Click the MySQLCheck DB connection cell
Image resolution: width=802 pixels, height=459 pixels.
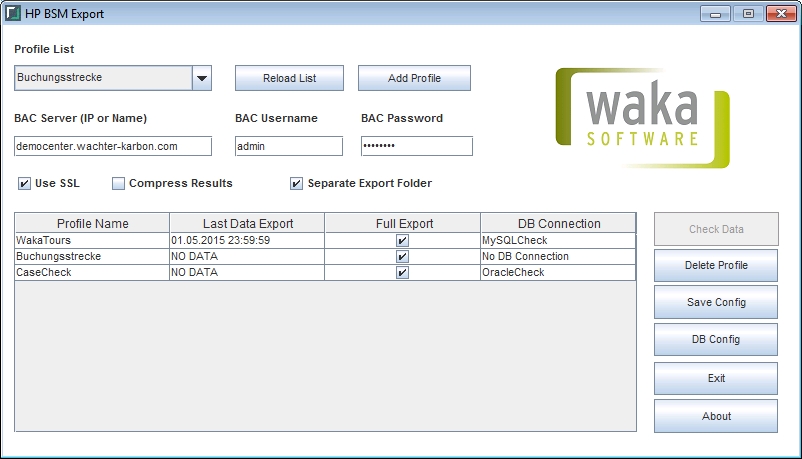(558, 241)
